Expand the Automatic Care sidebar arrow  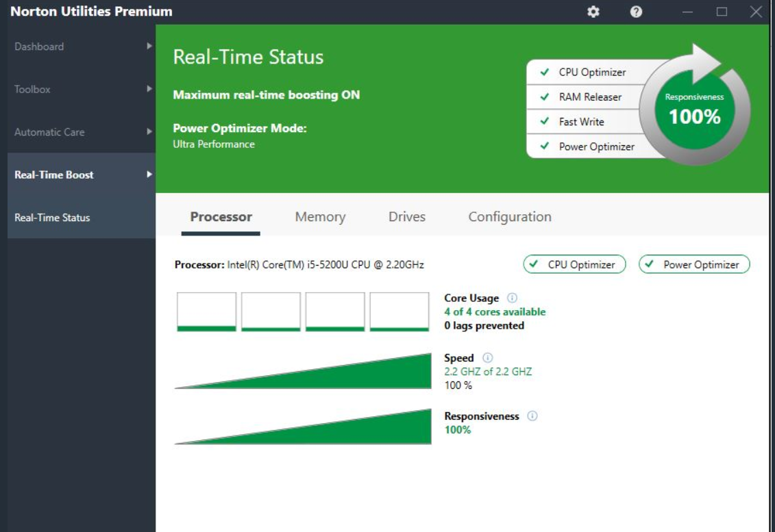[x=149, y=131]
